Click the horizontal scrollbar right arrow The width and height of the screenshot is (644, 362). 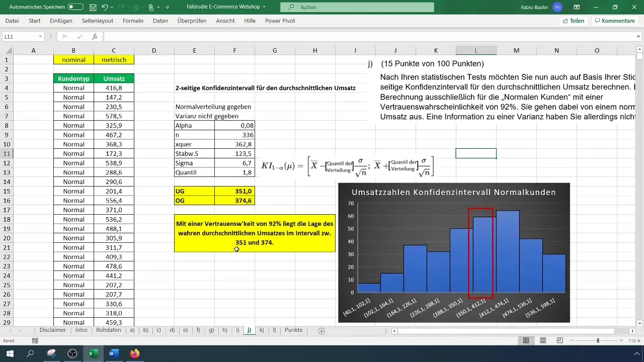632,331
